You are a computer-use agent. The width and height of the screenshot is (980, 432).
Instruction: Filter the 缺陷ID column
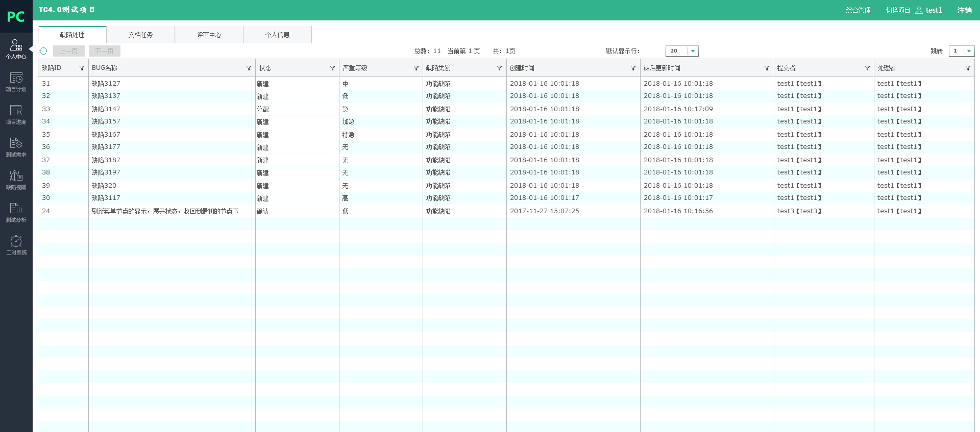tap(82, 68)
